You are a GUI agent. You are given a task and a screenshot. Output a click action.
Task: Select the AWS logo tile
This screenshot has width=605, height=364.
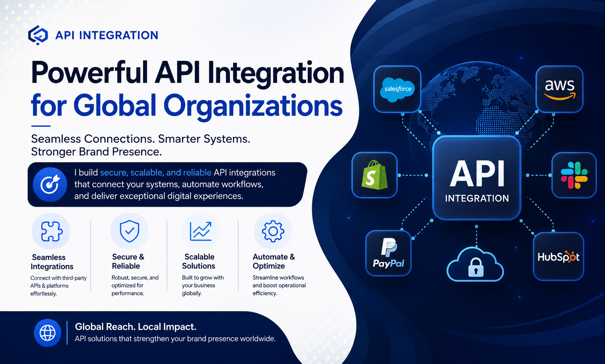pos(559,89)
